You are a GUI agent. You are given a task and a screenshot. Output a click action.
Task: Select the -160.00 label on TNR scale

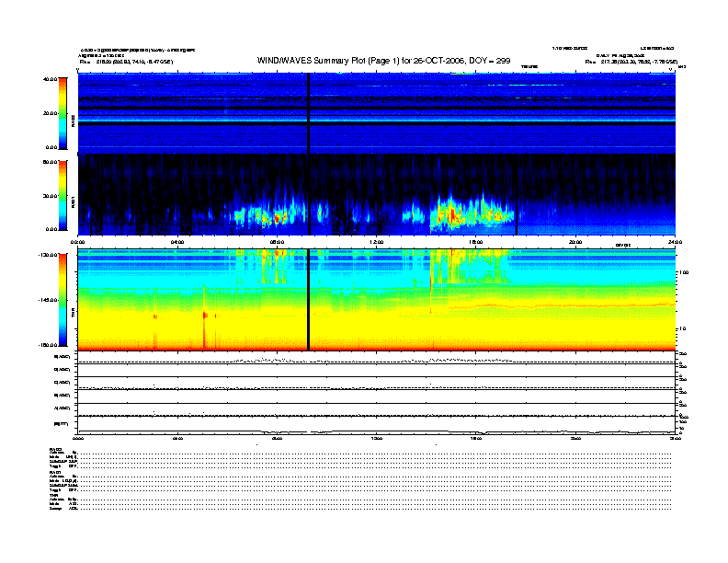[x=48, y=345]
